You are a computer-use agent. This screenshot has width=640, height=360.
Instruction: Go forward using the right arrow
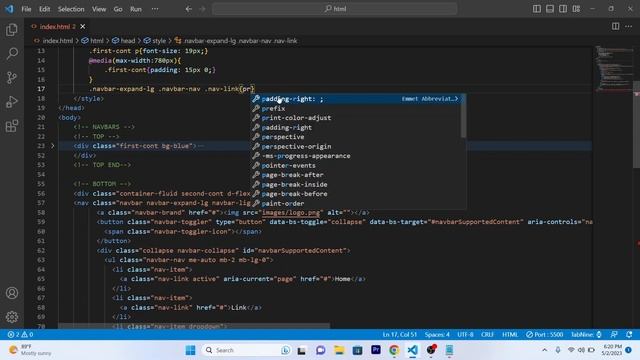pyautogui.click(x=202, y=9)
